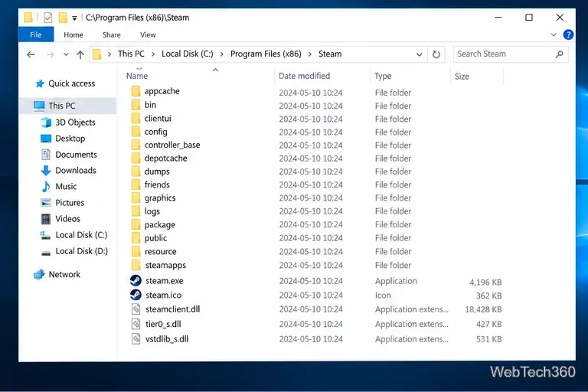Image resolution: width=588 pixels, height=392 pixels.
Task: Open the File ribbon tab
Action: 36,35
